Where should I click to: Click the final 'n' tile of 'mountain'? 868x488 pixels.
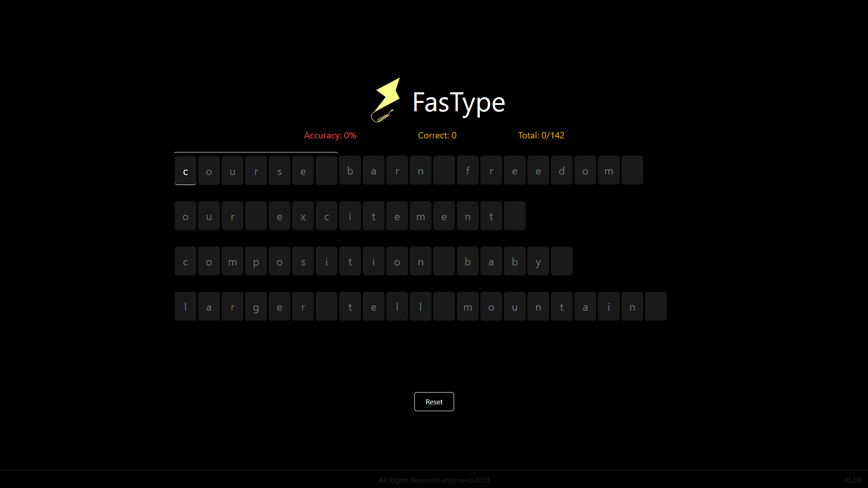(632, 306)
